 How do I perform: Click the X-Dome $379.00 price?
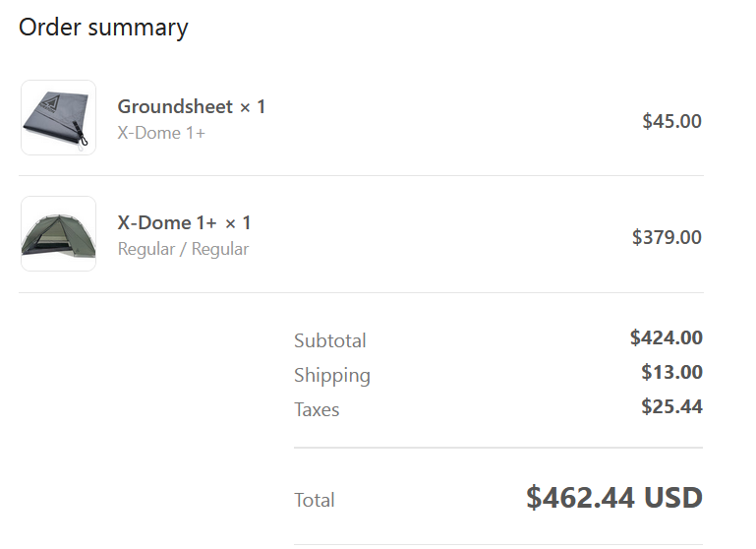click(667, 237)
